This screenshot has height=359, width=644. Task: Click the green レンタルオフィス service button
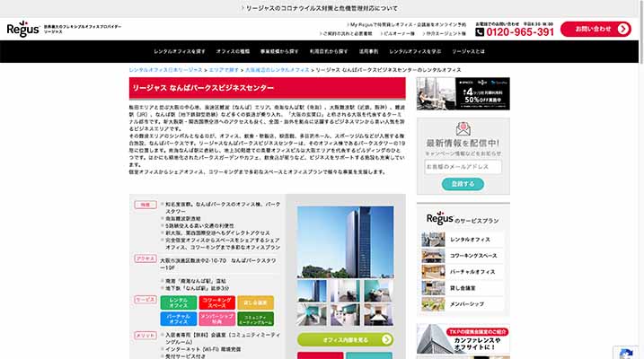click(178, 302)
